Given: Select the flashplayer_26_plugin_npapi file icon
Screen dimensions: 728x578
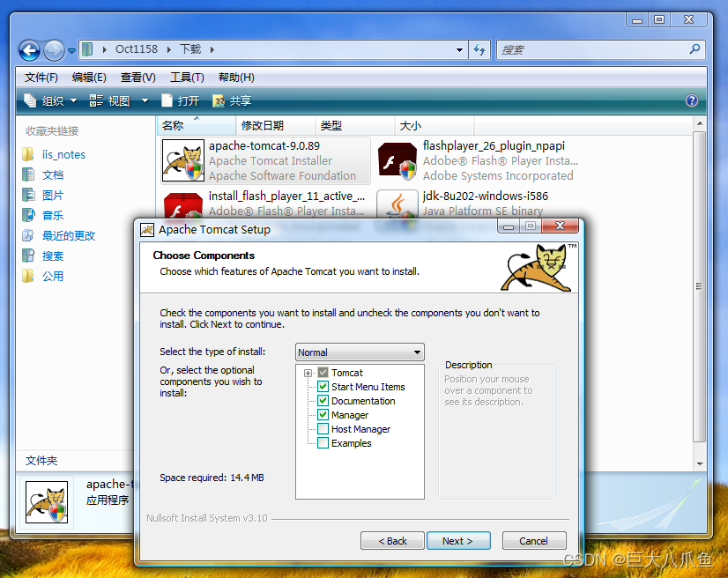Looking at the screenshot, I should (x=397, y=160).
